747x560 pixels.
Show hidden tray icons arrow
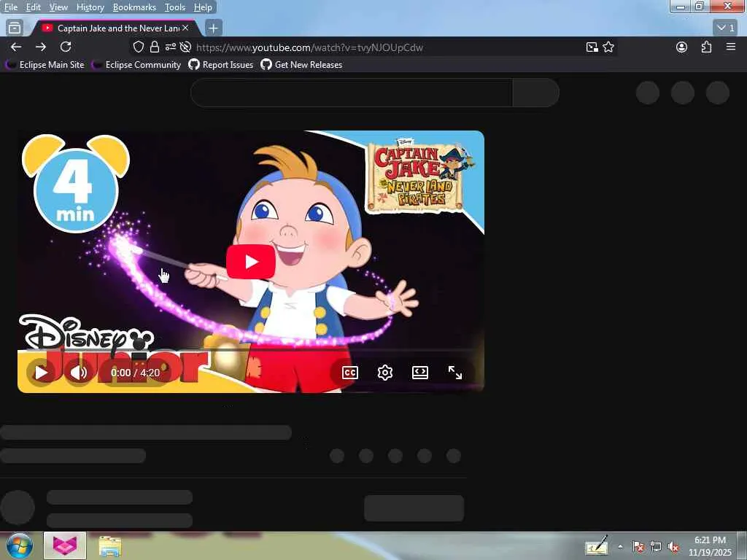click(x=620, y=546)
